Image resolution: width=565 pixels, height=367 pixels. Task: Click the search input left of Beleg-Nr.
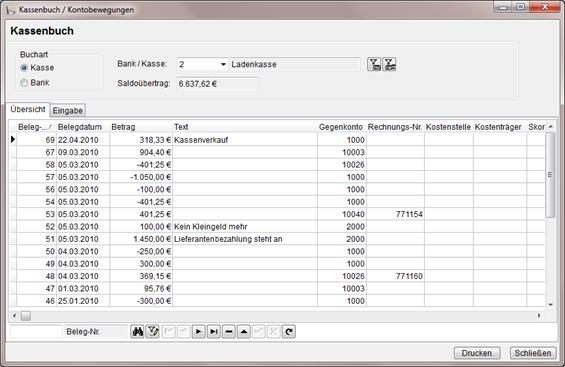coord(36,332)
